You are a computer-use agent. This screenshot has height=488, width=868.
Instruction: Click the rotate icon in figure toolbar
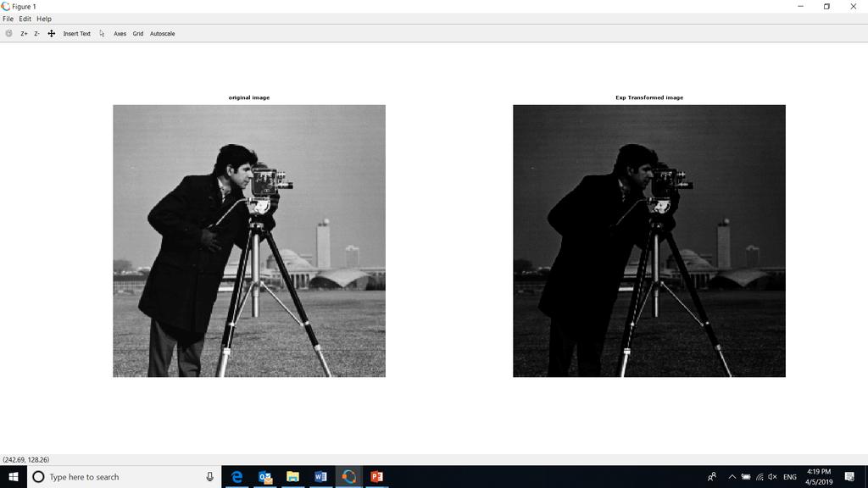8,33
